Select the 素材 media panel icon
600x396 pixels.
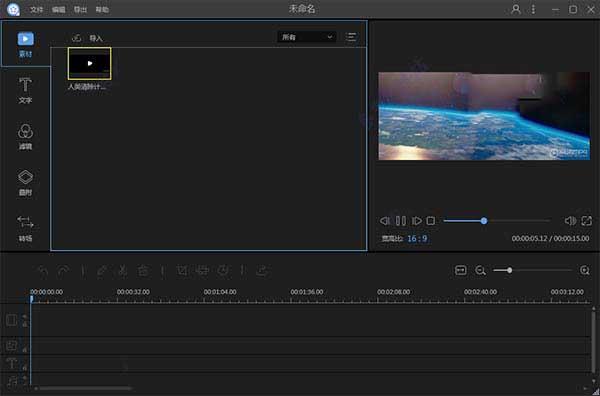click(x=26, y=39)
